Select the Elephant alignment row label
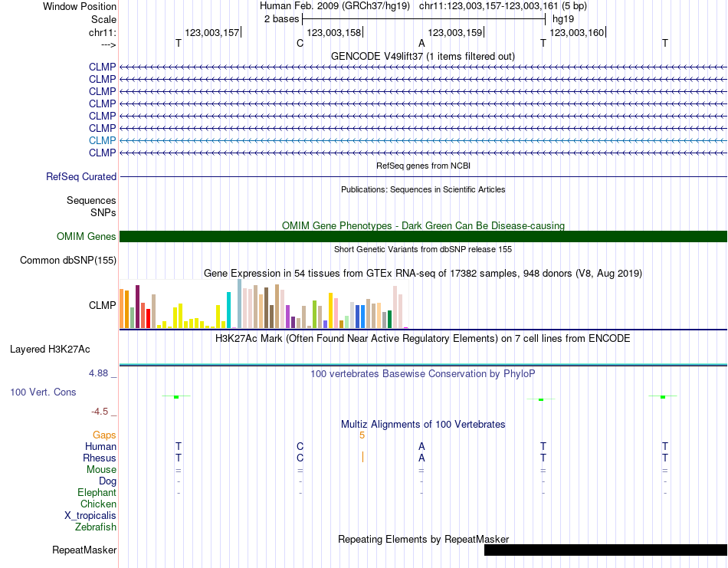The width and height of the screenshot is (728, 568). (x=97, y=492)
